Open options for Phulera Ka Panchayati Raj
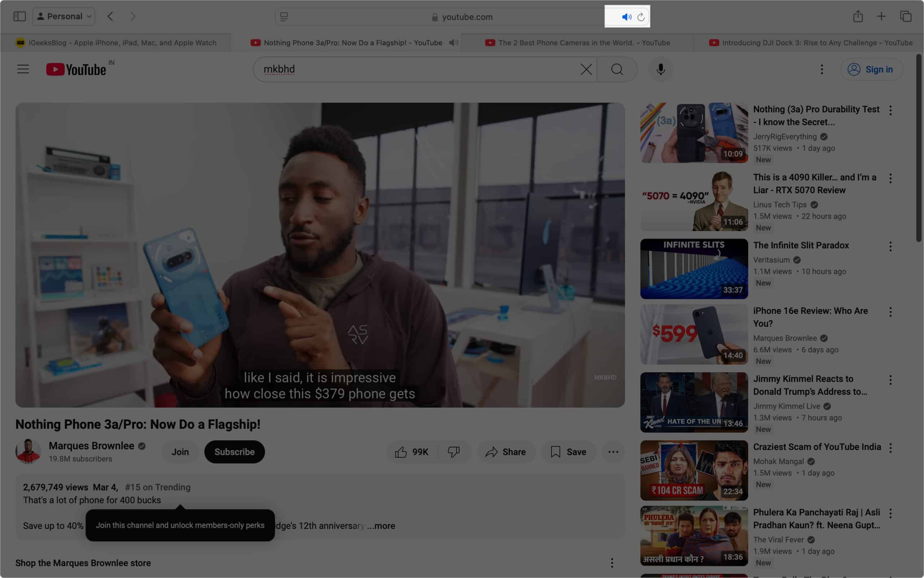This screenshot has width=924, height=578. pyautogui.click(x=890, y=513)
